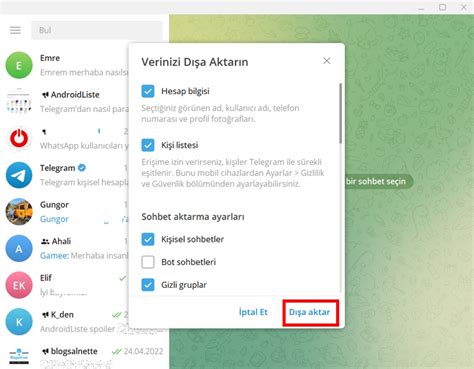Click the Telegram verified badge
474x369 pixels.
[x=82, y=168]
